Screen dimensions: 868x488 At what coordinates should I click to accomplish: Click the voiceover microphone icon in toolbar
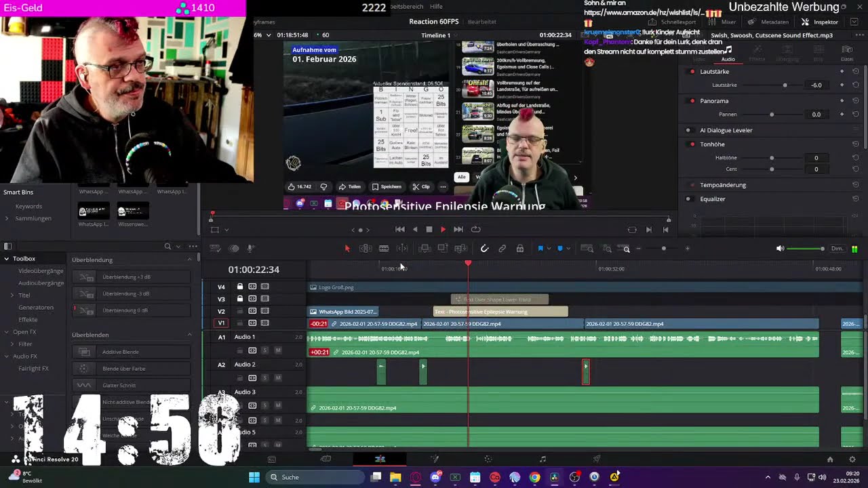pos(250,249)
